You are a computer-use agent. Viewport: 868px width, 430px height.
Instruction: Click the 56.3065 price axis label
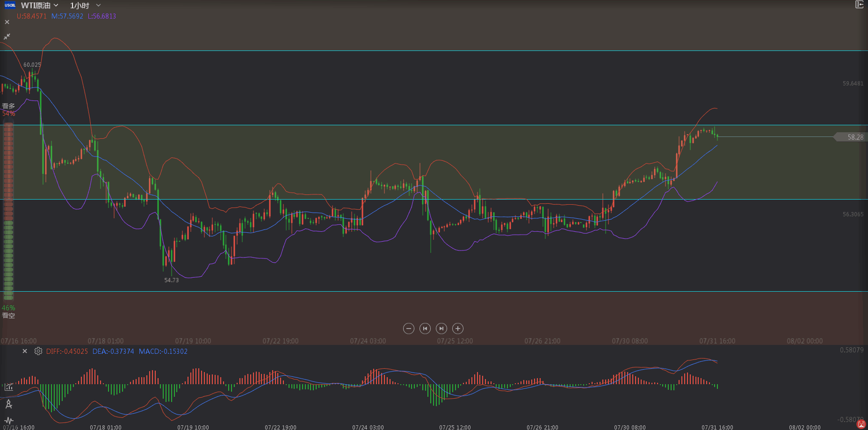coord(853,215)
